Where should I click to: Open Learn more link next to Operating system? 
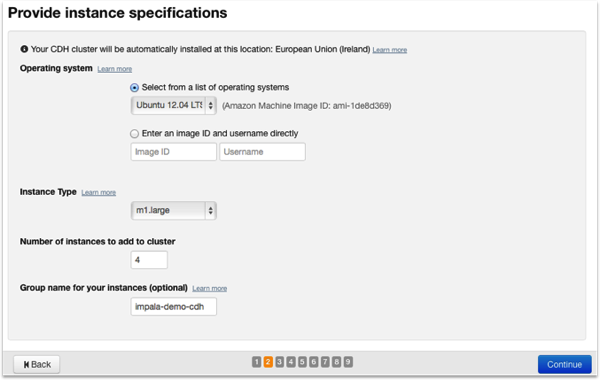115,69
